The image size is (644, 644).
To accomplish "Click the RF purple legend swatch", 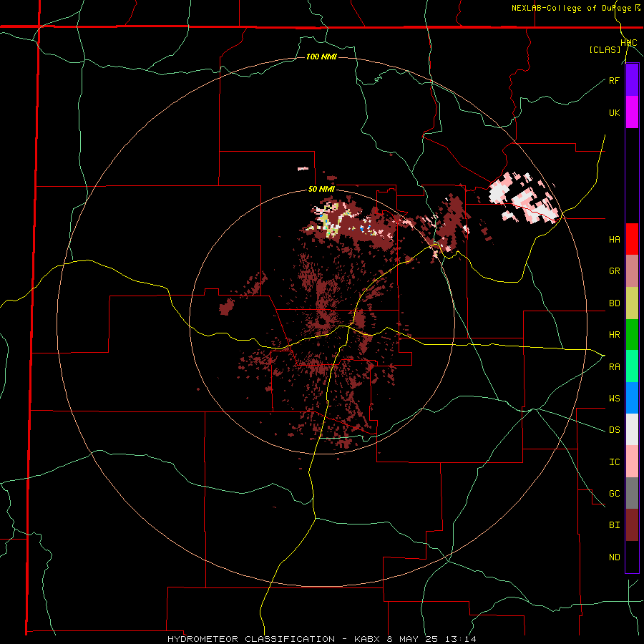I will [632, 80].
